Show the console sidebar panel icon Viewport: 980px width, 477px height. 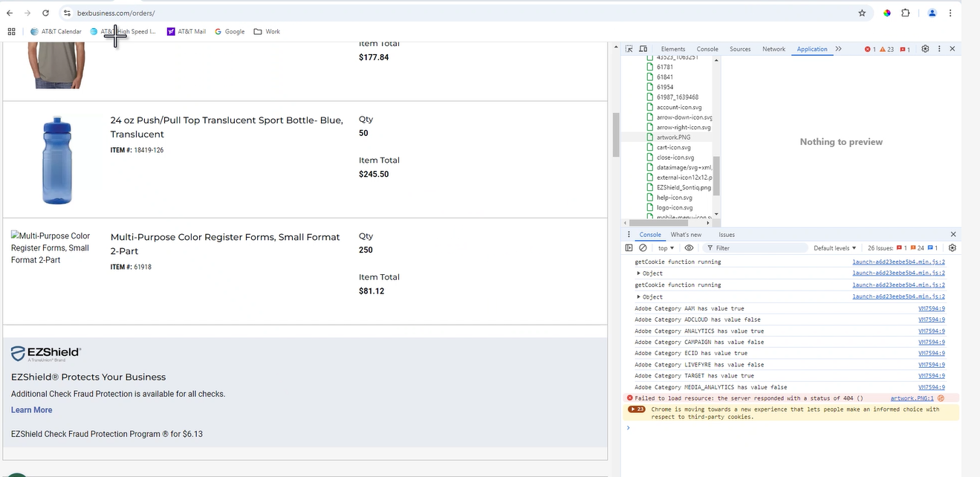pos(629,248)
